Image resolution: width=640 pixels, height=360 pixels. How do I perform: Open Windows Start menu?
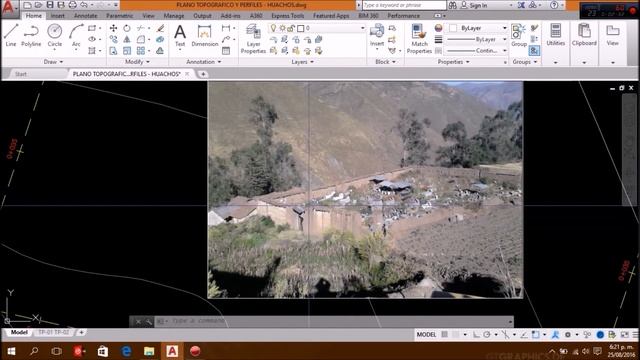click(11, 351)
